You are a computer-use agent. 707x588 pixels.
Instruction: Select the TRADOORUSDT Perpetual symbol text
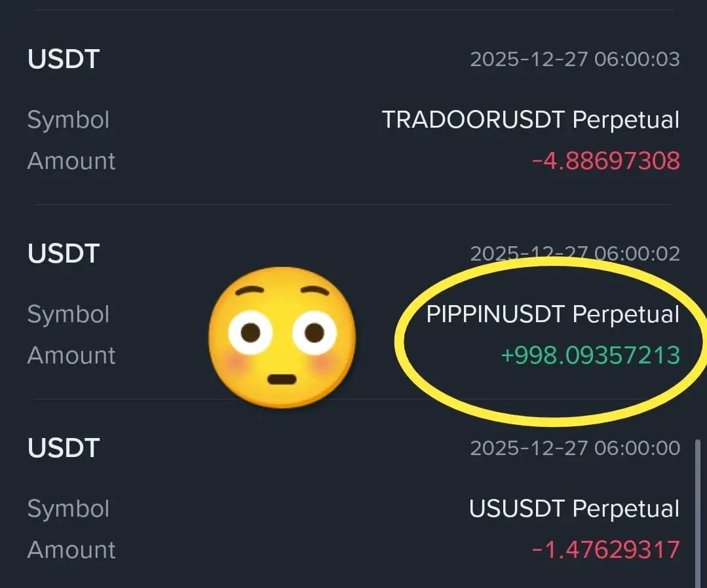(531, 120)
